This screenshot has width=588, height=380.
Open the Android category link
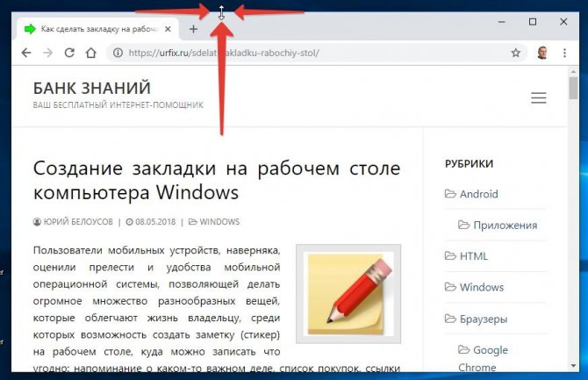pyautogui.click(x=478, y=194)
